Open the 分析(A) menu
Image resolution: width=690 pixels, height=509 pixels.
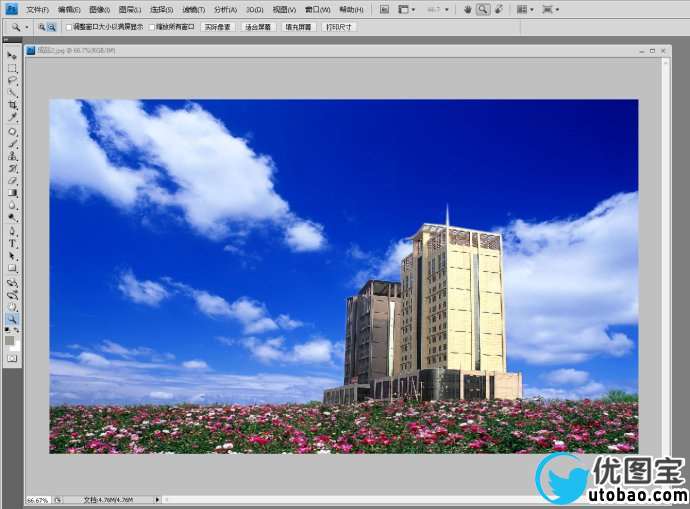(x=225, y=10)
